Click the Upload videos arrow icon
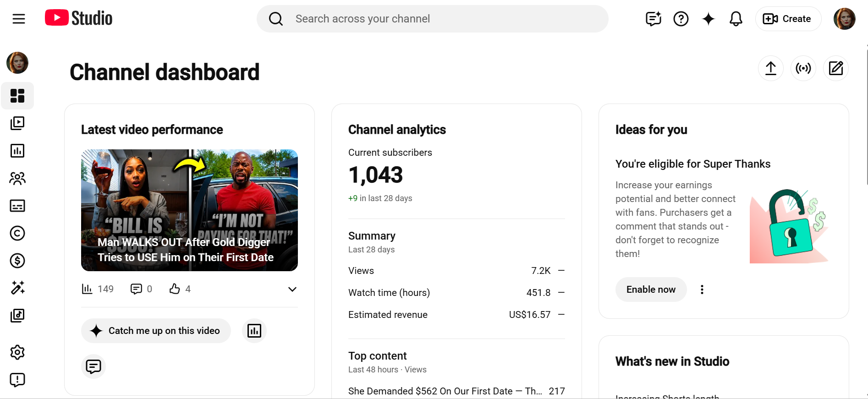The width and height of the screenshot is (868, 399). pyautogui.click(x=771, y=68)
